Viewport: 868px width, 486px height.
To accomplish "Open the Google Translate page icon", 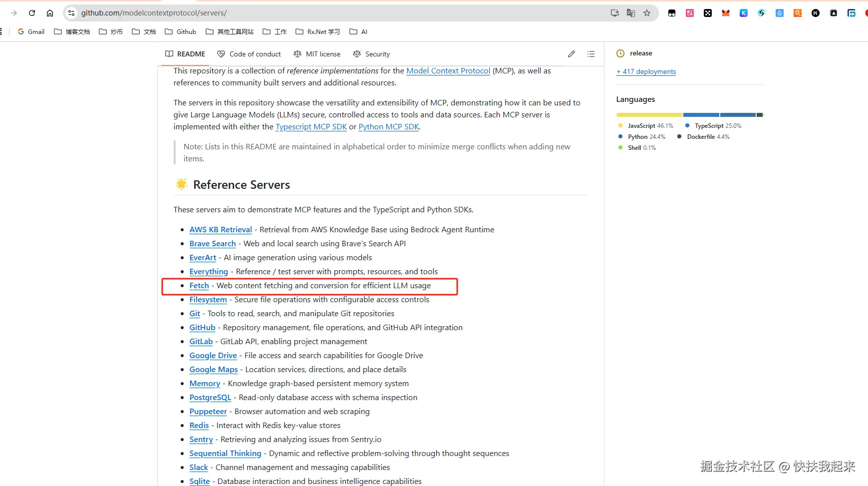I will 631,13.
